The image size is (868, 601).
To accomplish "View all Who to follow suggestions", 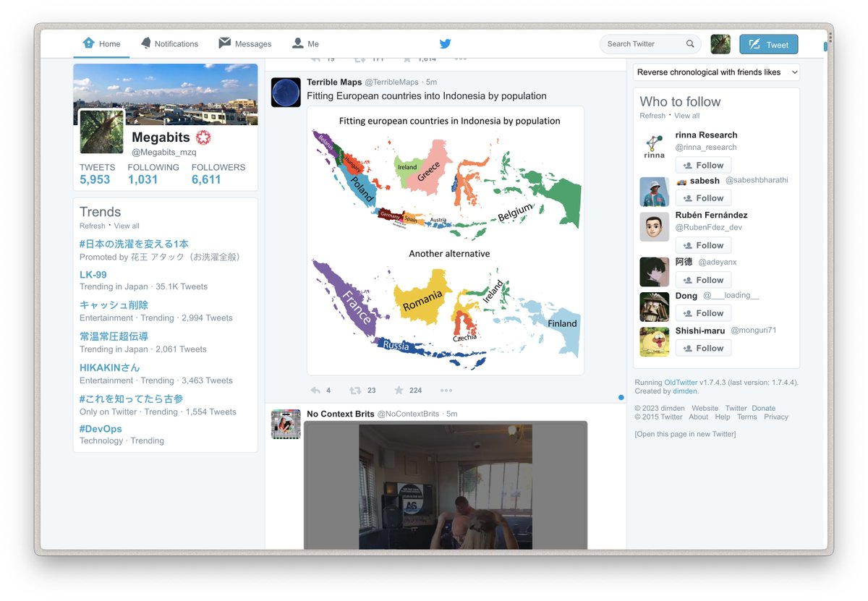I will (687, 116).
